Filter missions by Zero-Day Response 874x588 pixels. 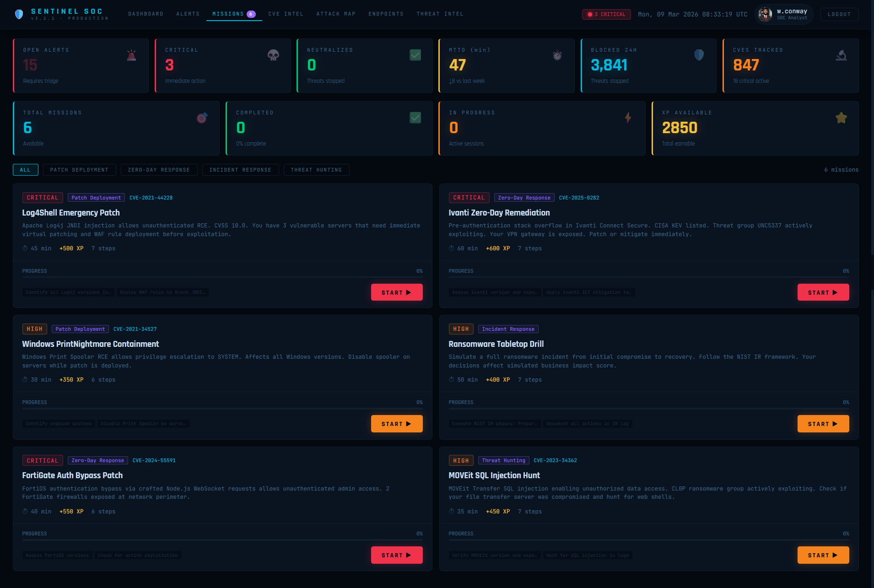(x=159, y=170)
